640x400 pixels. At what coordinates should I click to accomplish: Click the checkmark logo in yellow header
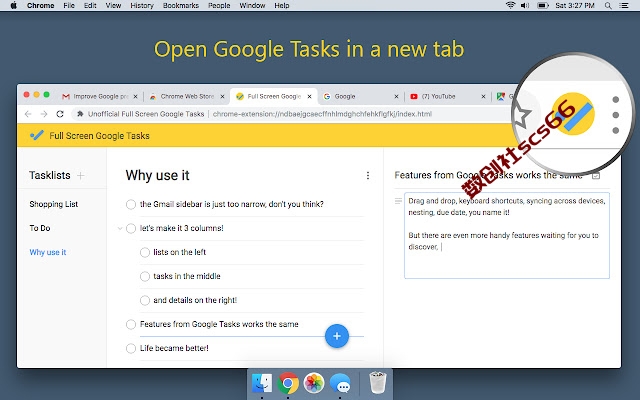pos(36,136)
